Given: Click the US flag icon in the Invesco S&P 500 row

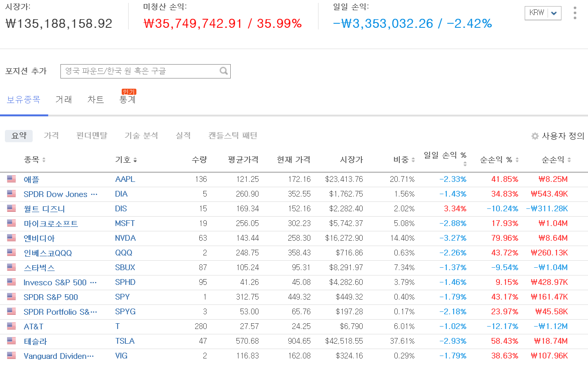Looking at the screenshot, I should click(11, 282).
